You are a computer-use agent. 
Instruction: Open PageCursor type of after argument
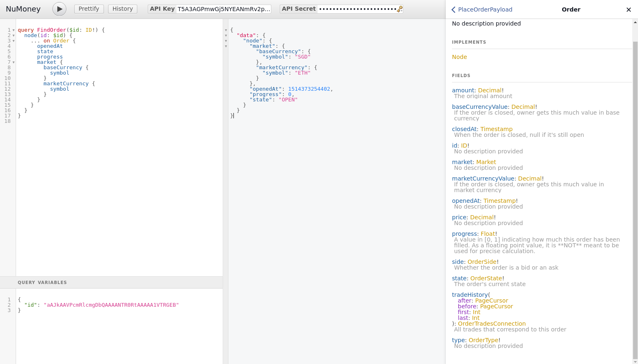coord(492,301)
